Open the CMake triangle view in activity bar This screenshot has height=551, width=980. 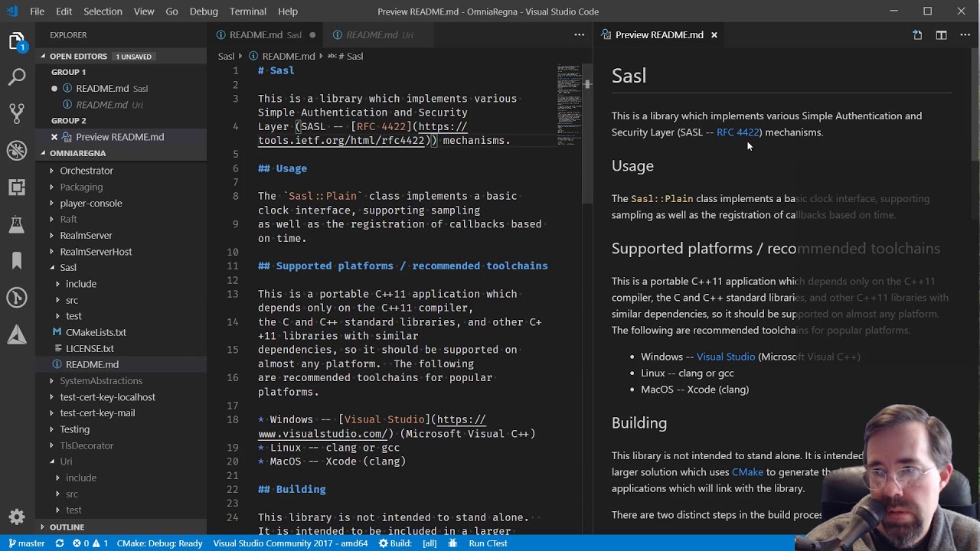click(x=17, y=334)
